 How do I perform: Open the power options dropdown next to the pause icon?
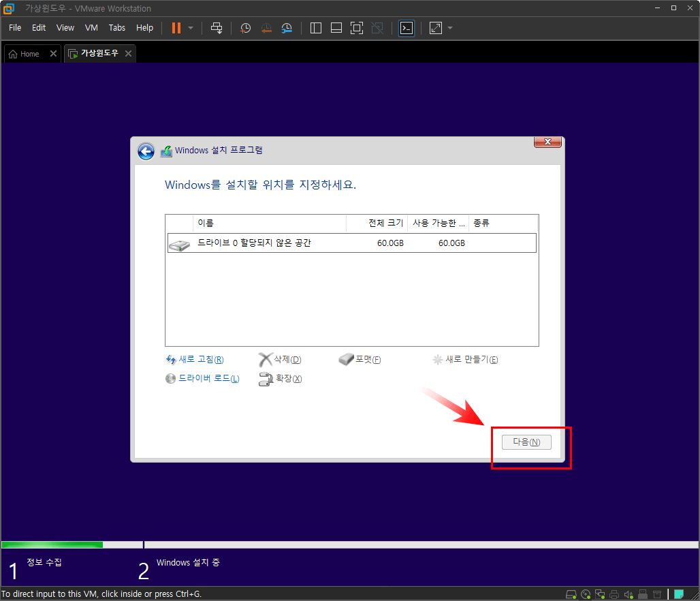(191, 28)
